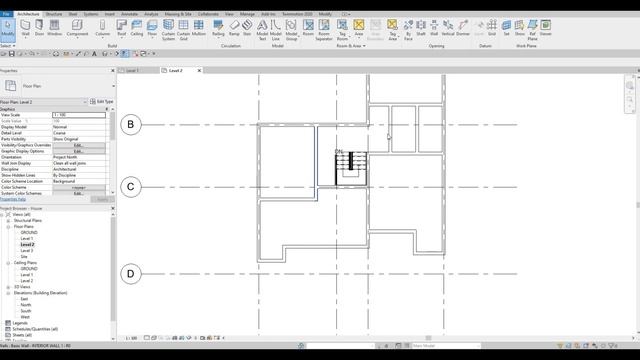Select the Shaft opening tool
Screen dimensions: 640x360
pyautogui.click(x=421, y=29)
